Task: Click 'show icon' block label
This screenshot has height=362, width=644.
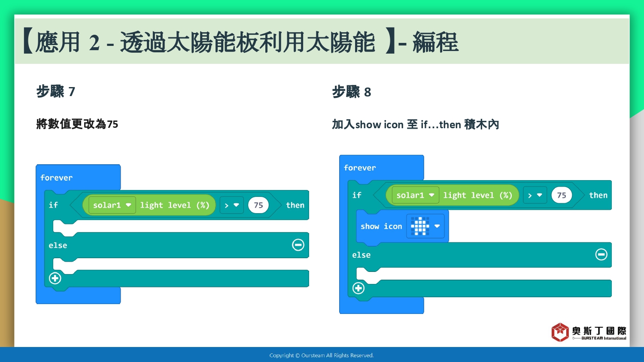Action: tap(381, 226)
